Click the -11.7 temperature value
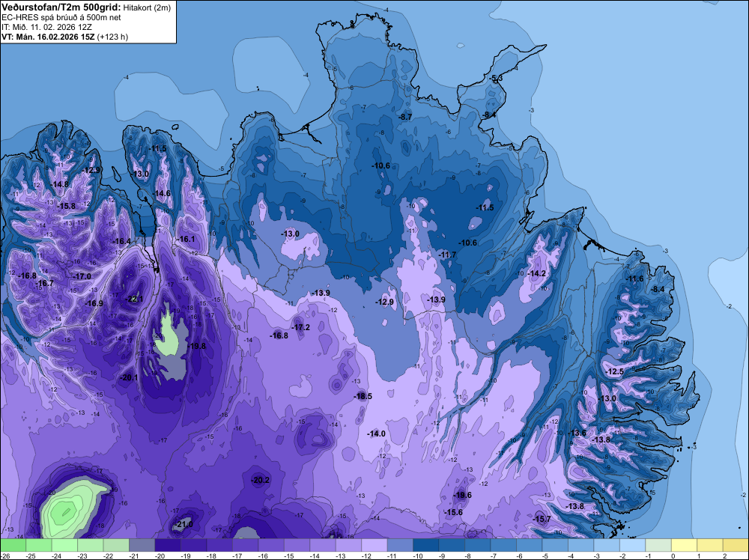Screen dimensions: 749x560 (x=448, y=255)
